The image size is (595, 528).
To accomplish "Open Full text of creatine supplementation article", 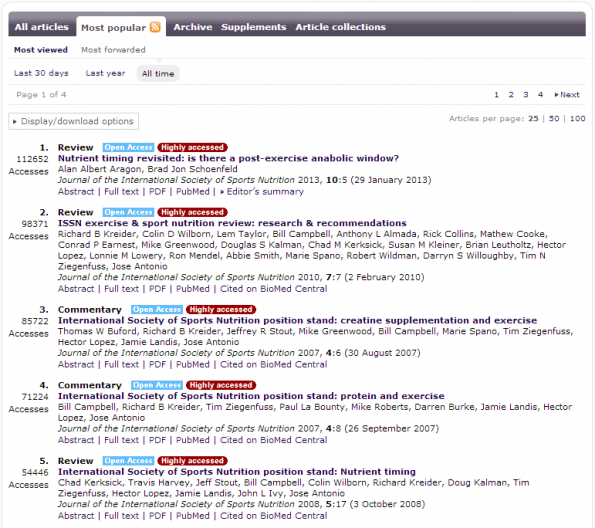I will (121, 364).
